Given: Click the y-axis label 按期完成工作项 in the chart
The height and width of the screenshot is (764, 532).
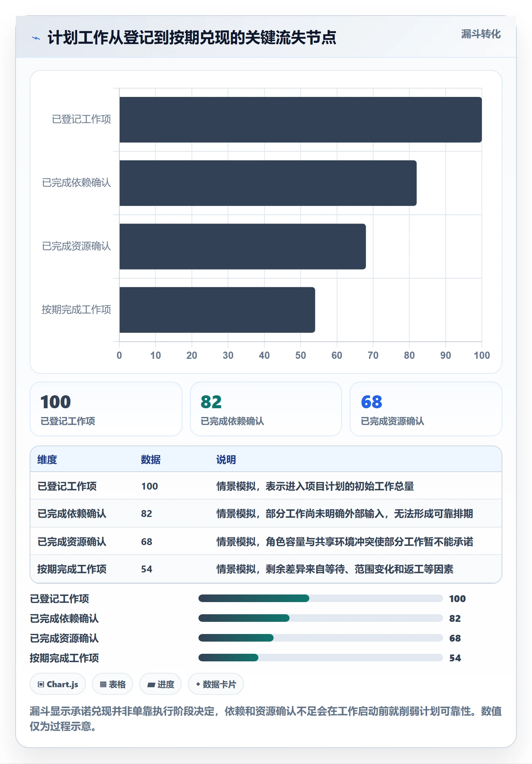Looking at the screenshot, I should (x=76, y=310).
